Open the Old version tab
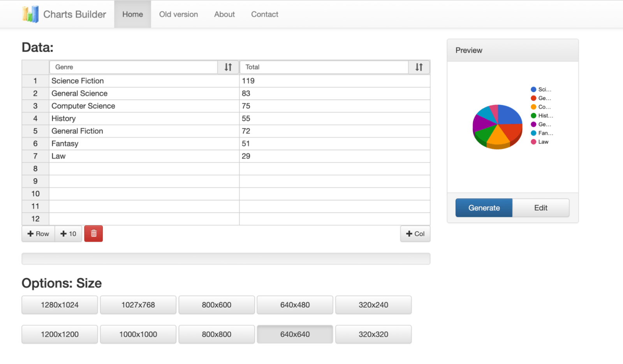Screen dimensions: 623x364 (x=178, y=14)
